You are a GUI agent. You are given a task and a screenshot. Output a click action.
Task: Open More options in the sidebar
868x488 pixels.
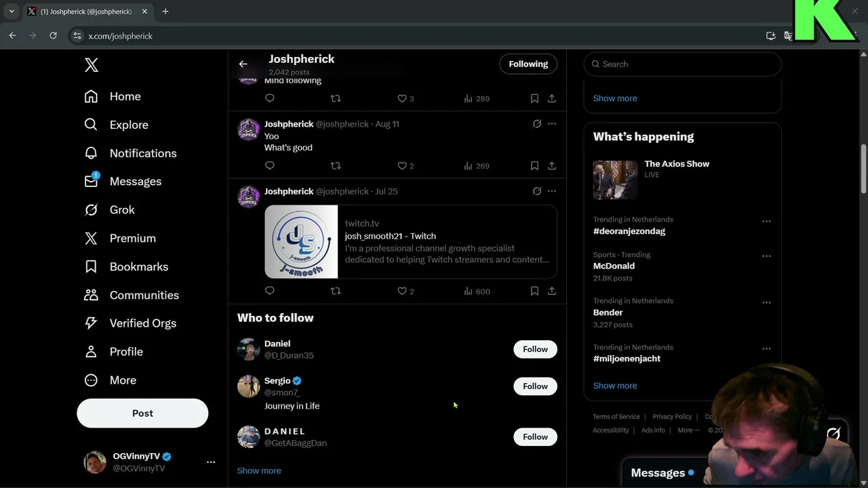(x=110, y=380)
